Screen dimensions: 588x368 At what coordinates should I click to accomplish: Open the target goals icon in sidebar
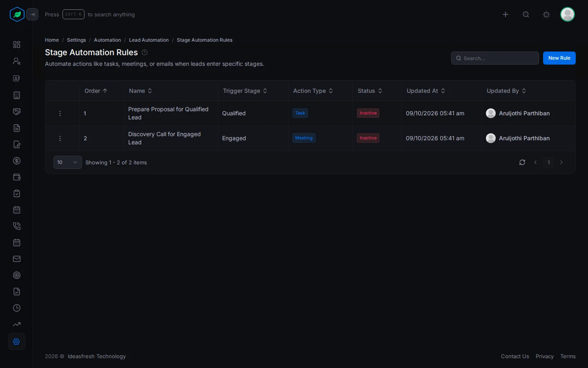tap(17, 275)
